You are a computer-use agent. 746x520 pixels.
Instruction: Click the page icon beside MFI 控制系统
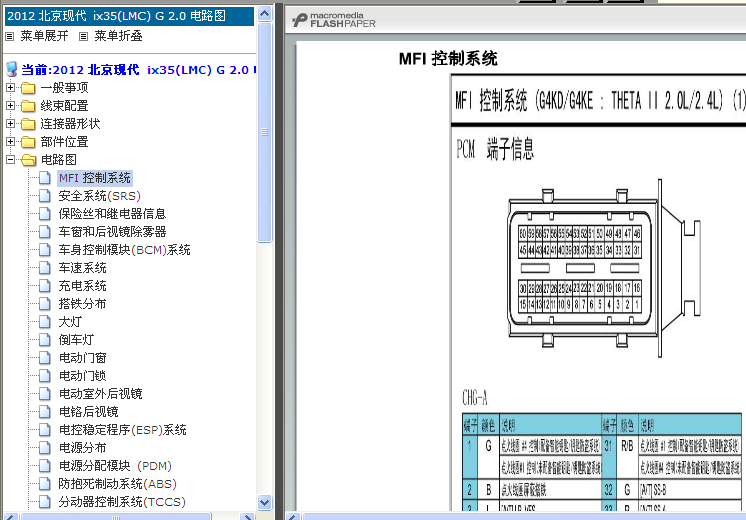click(45, 178)
